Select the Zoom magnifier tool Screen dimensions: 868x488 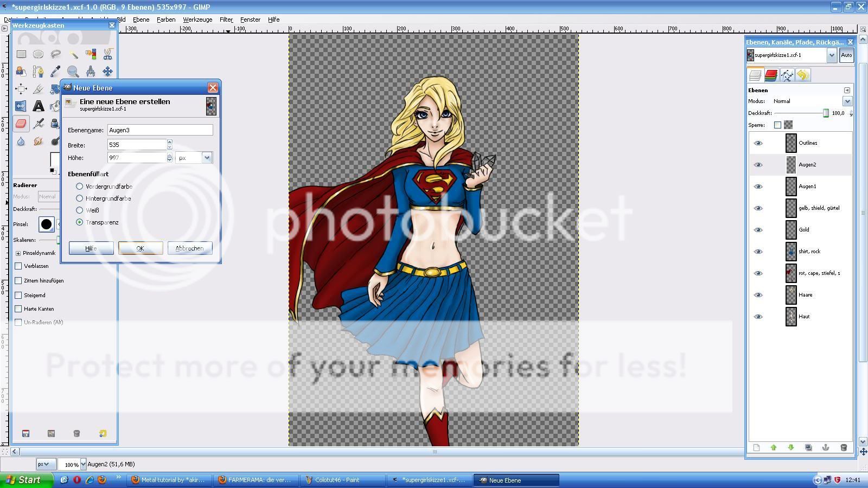point(73,71)
